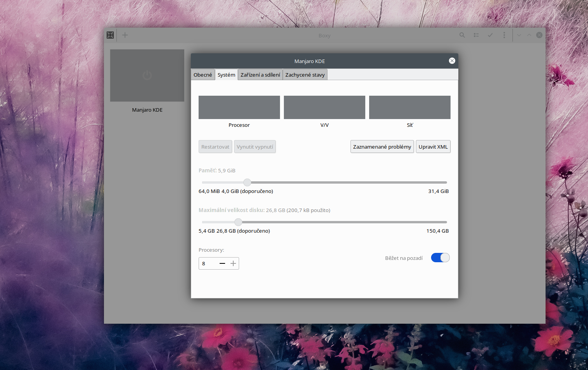Click the Síť usage graph
Screen dimensions: 588x370
410,107
